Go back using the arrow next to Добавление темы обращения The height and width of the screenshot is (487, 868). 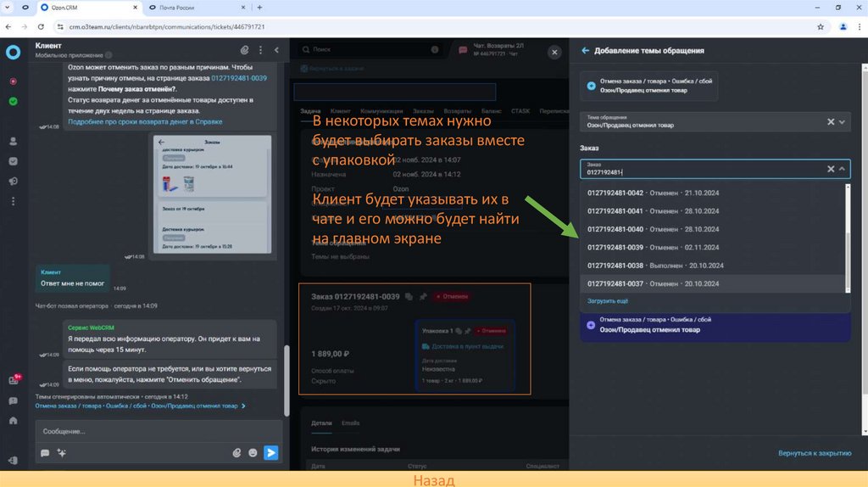pos(585,50)
